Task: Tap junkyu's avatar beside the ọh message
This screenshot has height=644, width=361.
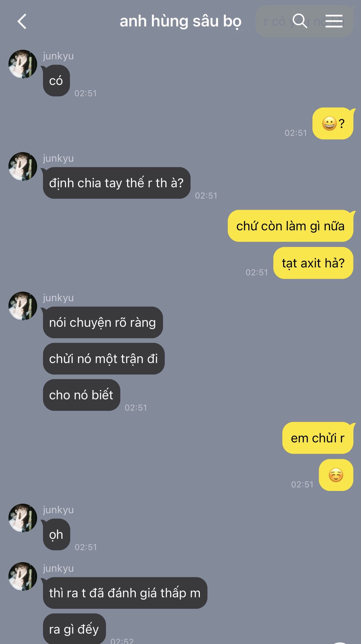Action: (x=23, y=518)
